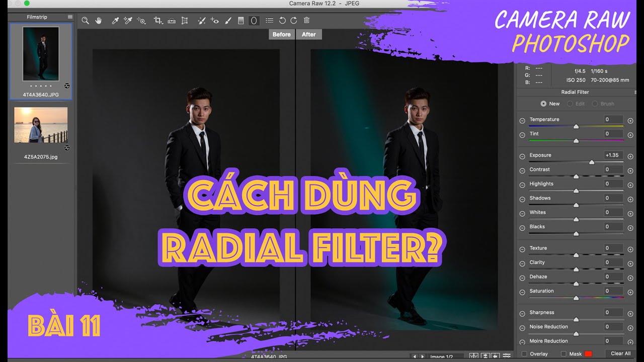Increase Dehaze with plus button
This screenshot has width=644, height=362.
630,278
